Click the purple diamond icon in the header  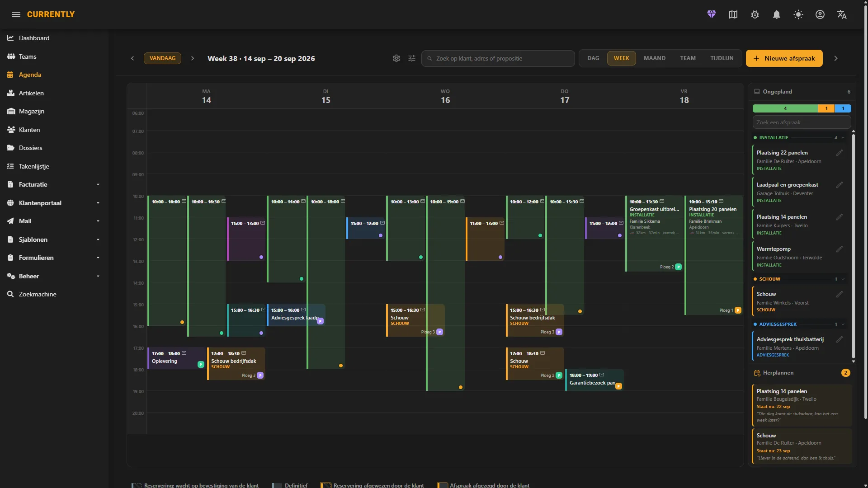click(712, 14)
